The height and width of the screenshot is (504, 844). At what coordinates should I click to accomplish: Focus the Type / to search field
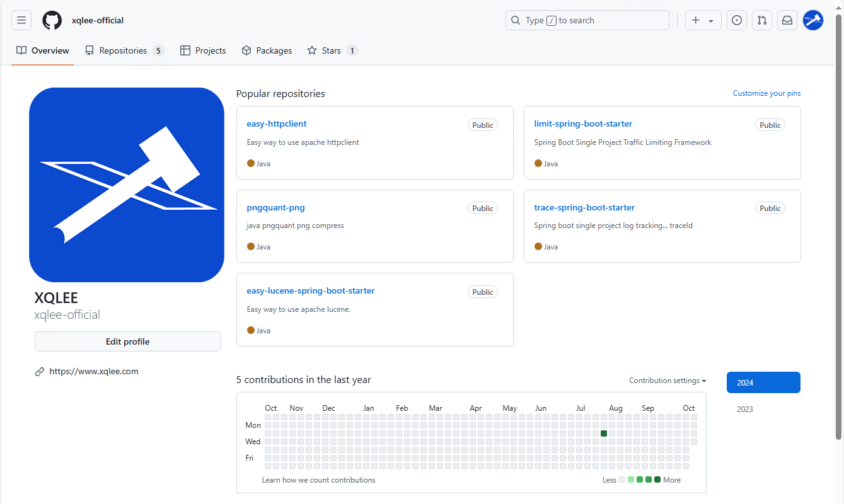point(587,20)
